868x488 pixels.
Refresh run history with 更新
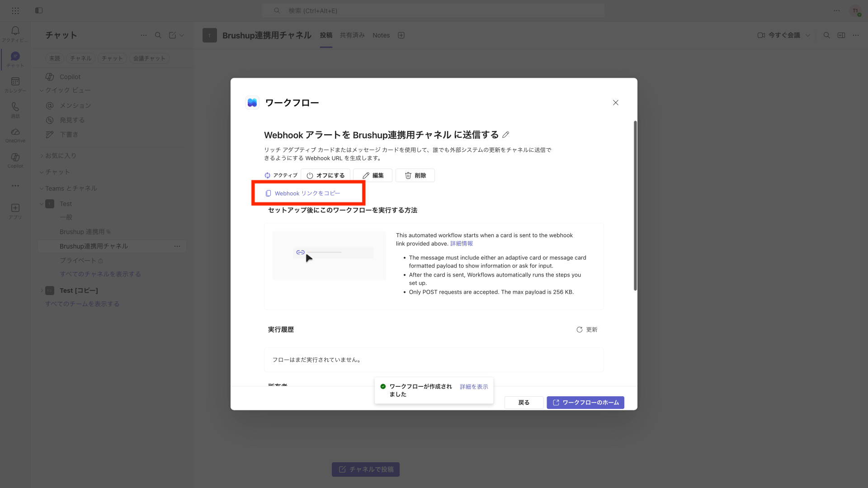click(x=587, y=330)
